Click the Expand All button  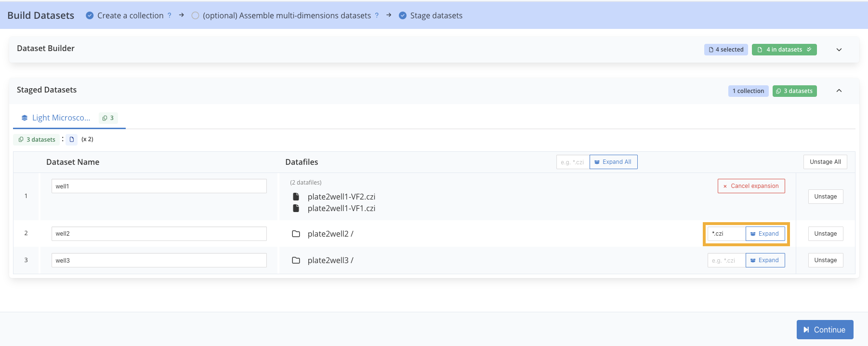tap(613, 162)
